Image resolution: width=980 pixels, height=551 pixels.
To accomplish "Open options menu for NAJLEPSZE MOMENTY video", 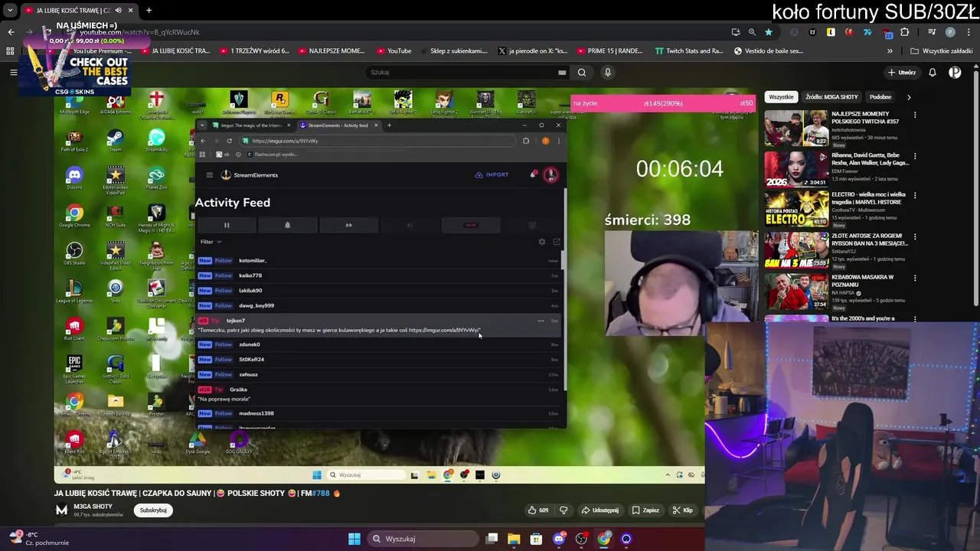I will point(915,116).
